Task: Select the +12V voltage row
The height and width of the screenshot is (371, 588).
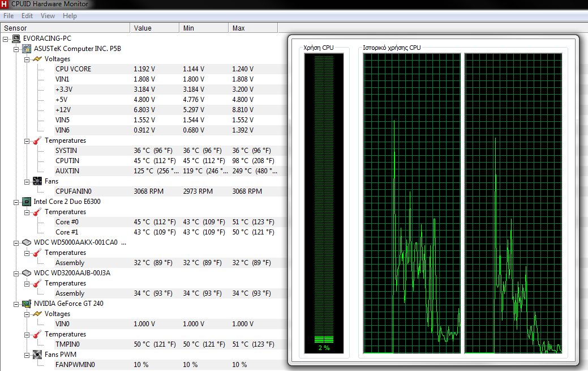Action: (x=170, y=110)
